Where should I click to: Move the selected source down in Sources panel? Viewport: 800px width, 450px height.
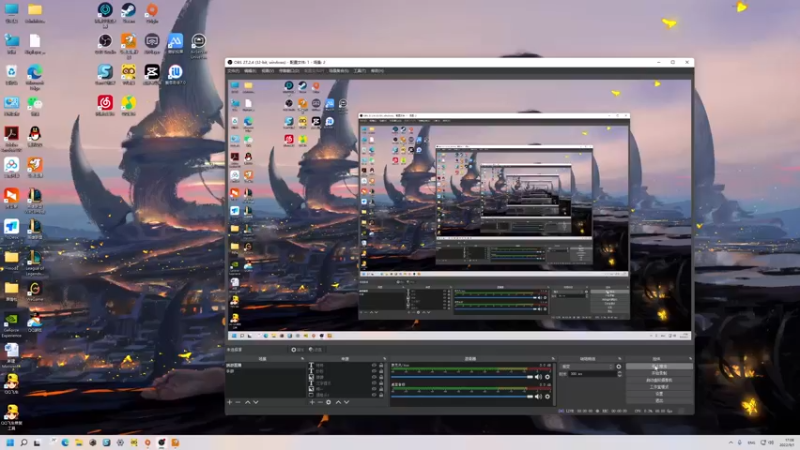coord(346,402)
